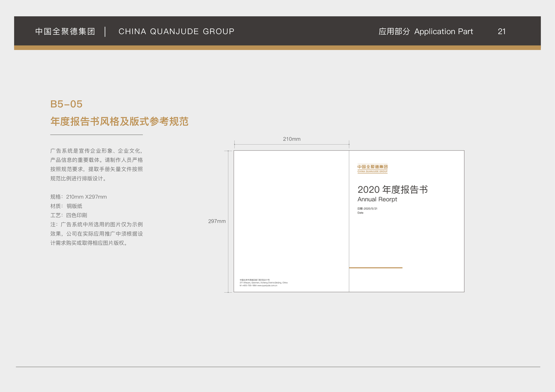Click the section code 'B5-05'
The width and height of the screenshot is (555, 392).
(66, 104)
